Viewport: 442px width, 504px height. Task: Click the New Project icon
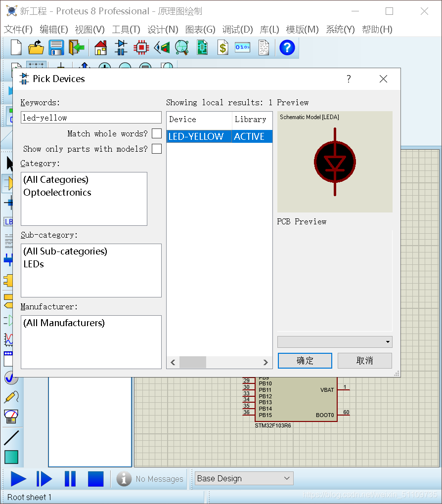tap(16, 47)
